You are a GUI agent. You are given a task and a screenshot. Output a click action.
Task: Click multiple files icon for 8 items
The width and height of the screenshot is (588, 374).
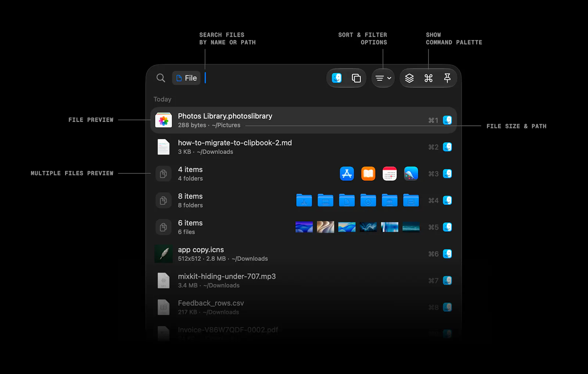coord(164,201)
